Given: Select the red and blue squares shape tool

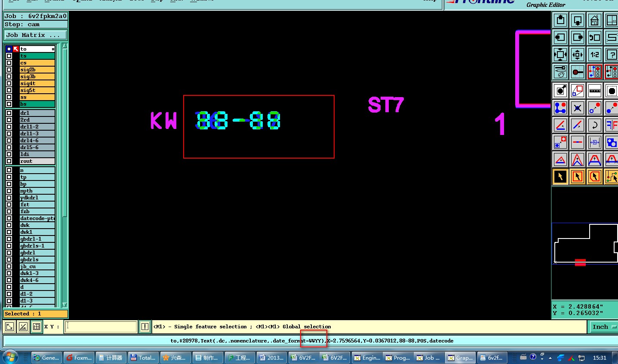Looking at the screenshot, I should tap(578, 91).
